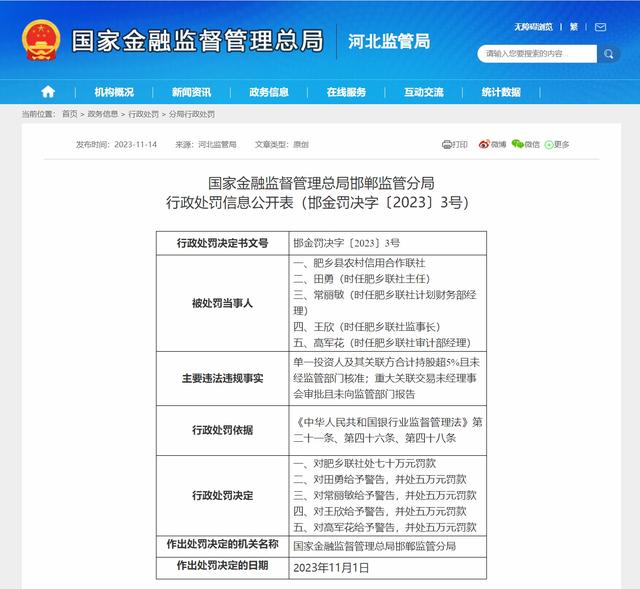Open the 统计数据 menu

[501, 92]
